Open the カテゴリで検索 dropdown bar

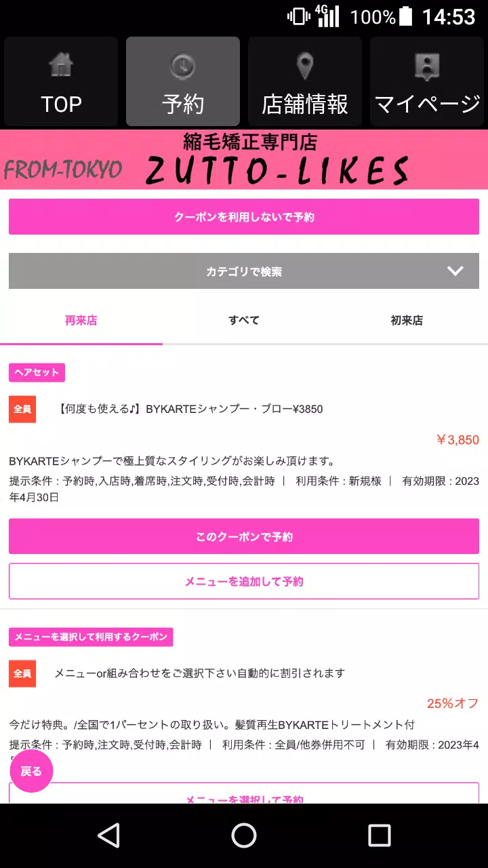(244, 271)
